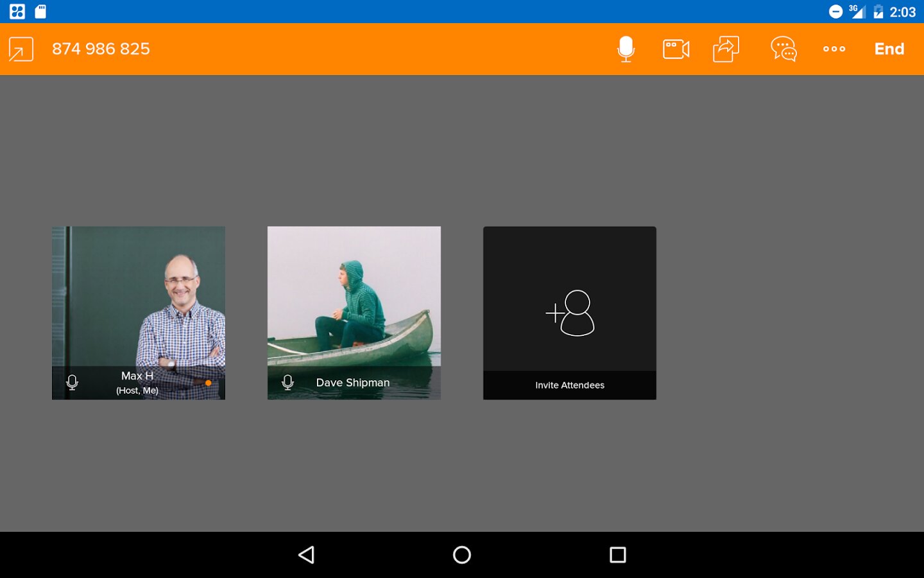Screen dimensions: 924x578
Task: Select Max H's photo tile
Action: [x=139, y=295]
